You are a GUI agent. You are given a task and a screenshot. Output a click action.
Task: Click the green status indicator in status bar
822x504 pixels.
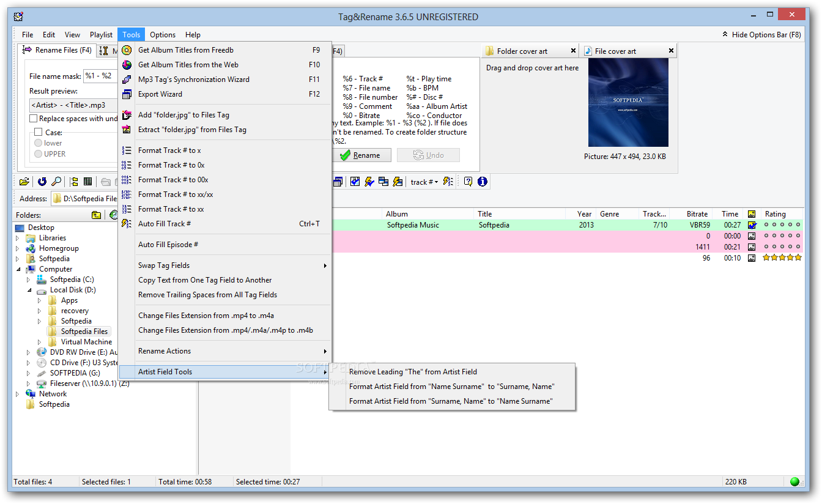point(794,482)
